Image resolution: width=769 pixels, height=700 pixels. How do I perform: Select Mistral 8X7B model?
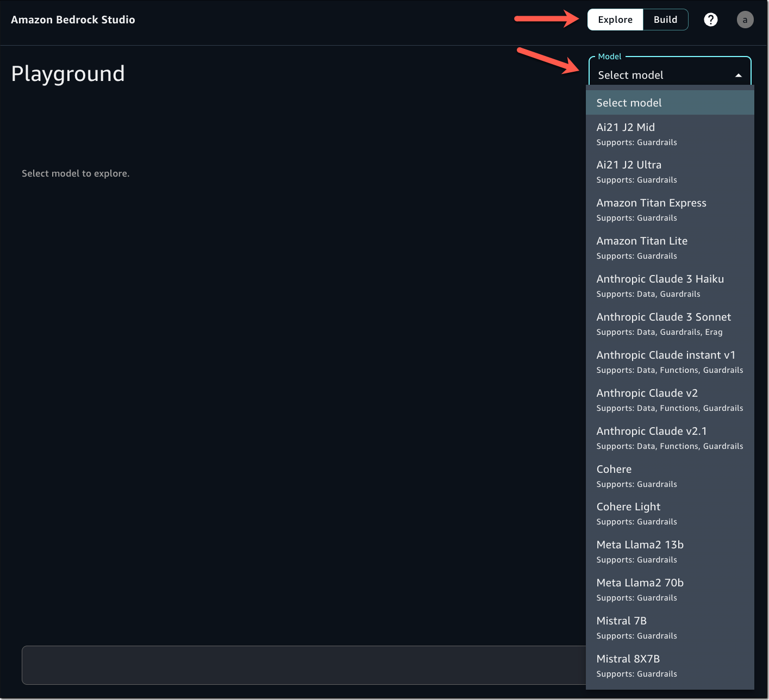click(670, 666)
